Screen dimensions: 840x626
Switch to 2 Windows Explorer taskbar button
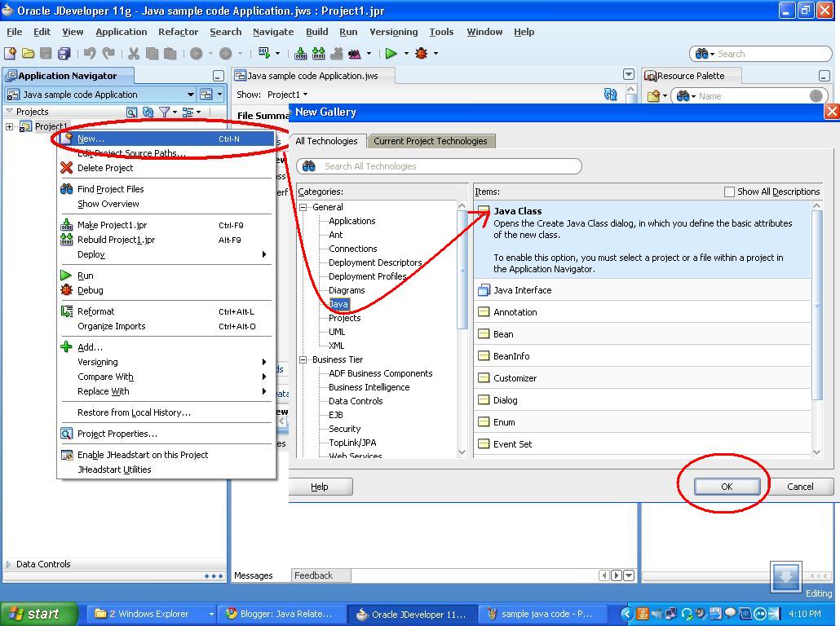click(152, 614)
